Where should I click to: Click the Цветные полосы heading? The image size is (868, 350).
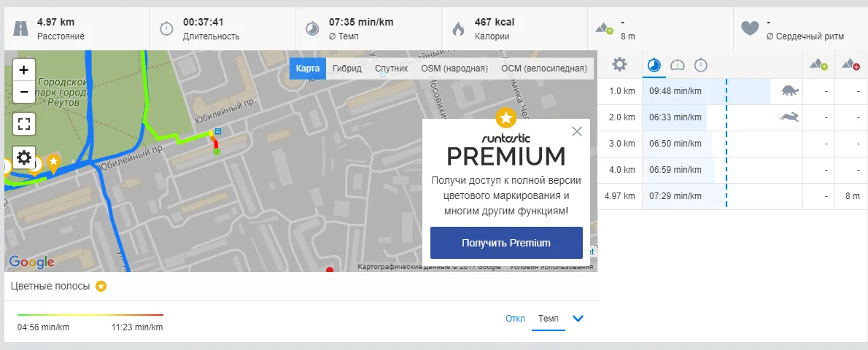50,287
